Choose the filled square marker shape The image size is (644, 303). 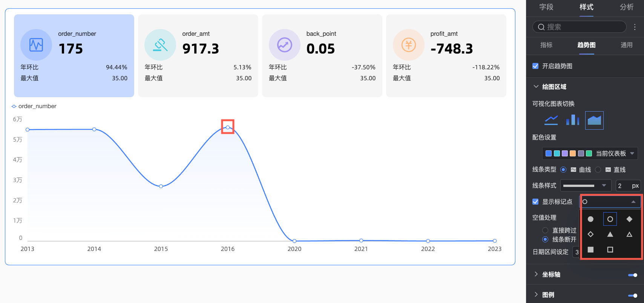(x=590, y=249)
